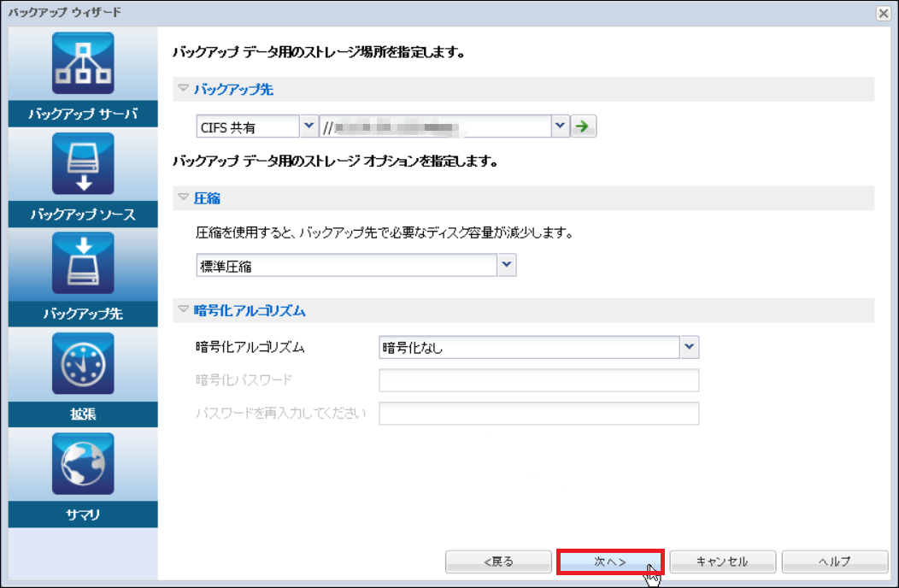Click the ヘルプ button
Image resolution: width=899 pixels, height=588 pixels.
click(x=835, y=562)
